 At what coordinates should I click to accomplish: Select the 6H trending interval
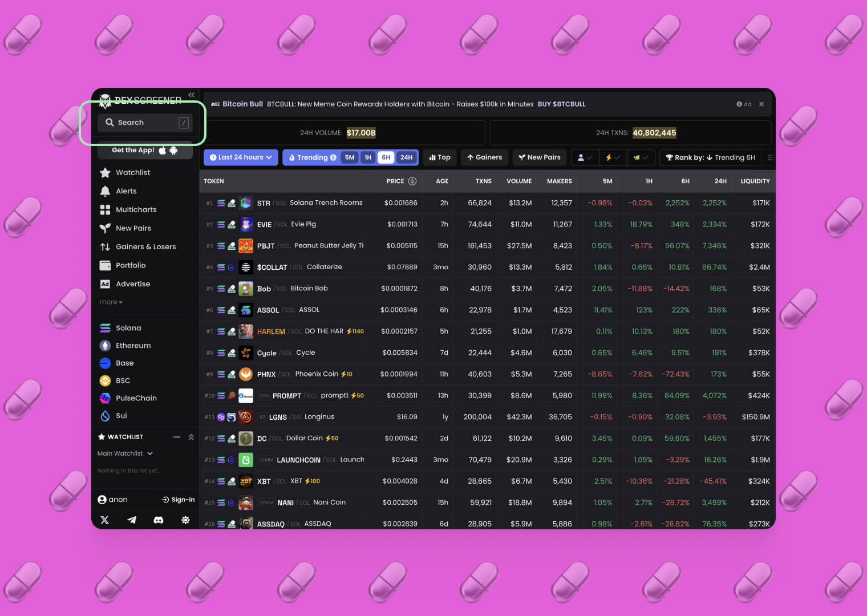pyautogui.click(x=386, y=157)
